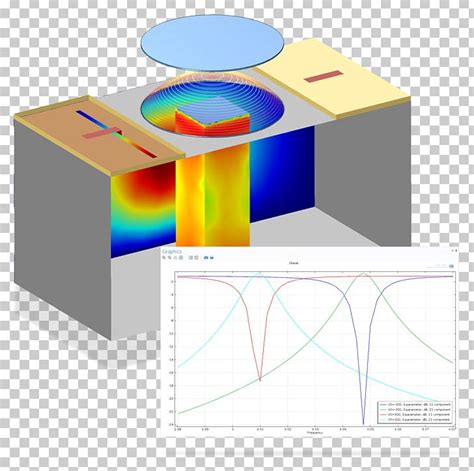
Task: Toggle the second icon after the first toolbar separator
Action: (196, 258)
